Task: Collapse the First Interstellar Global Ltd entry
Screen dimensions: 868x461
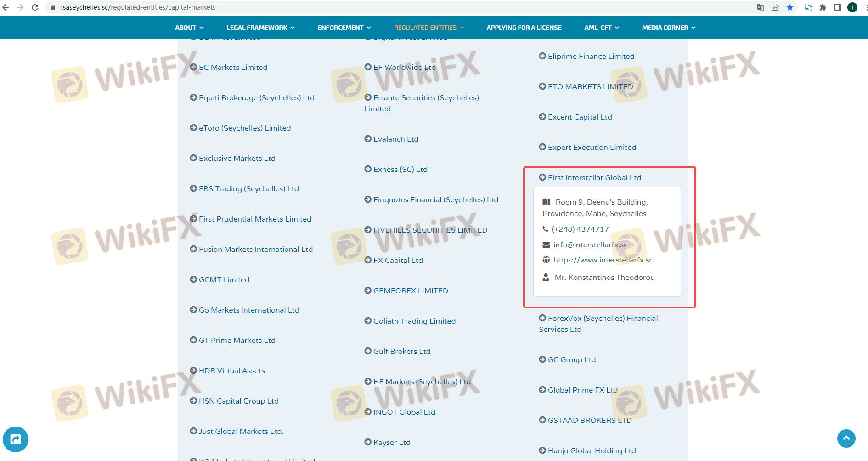Action: [594, 178]
